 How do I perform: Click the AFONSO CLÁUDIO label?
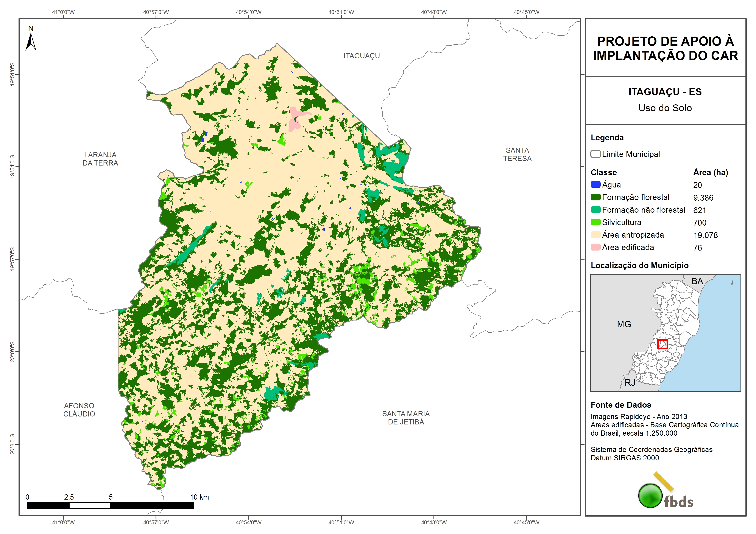[79, 410]
